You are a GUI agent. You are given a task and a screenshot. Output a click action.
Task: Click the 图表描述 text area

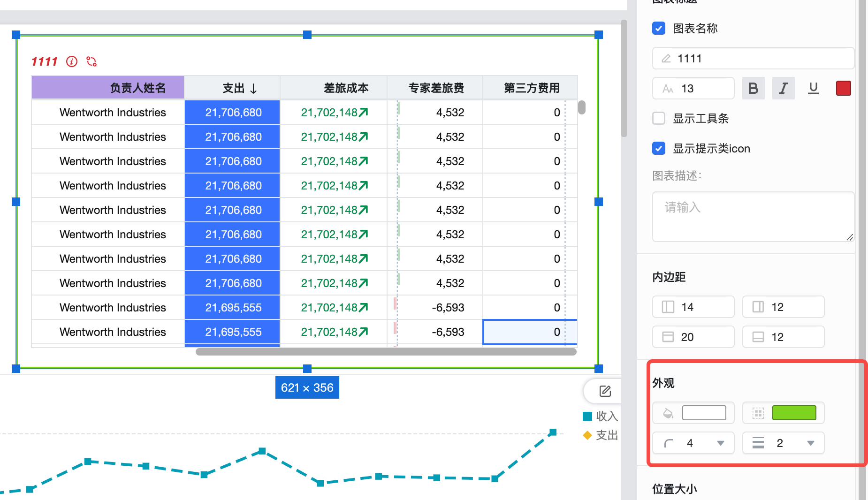(x=753, y=217)
